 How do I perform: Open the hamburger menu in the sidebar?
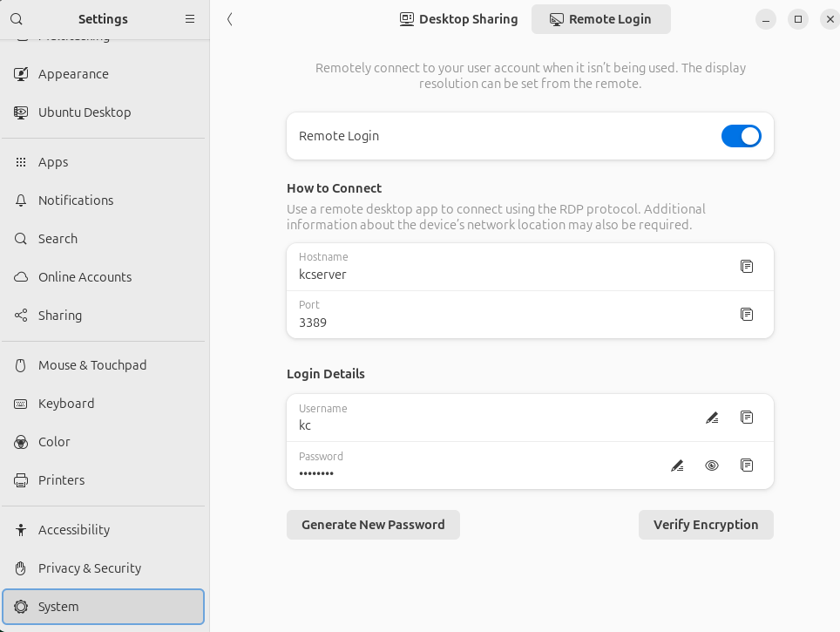[x=190, y=18]
